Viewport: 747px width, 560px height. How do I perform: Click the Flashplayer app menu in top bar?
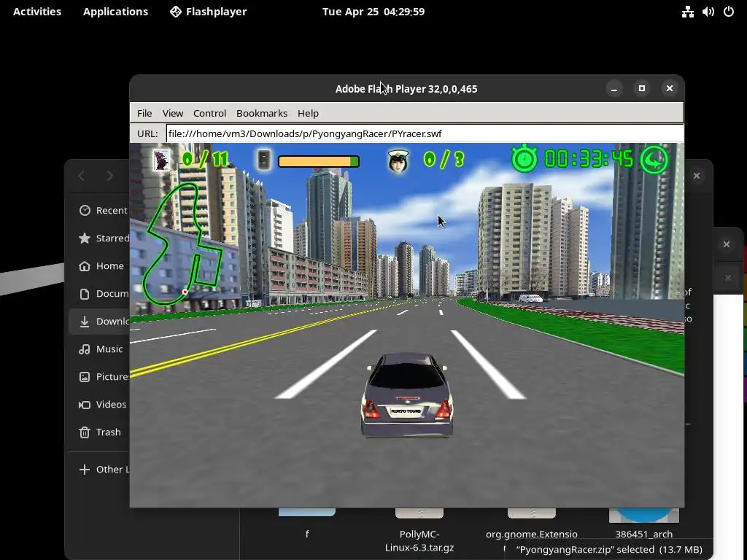208,12
